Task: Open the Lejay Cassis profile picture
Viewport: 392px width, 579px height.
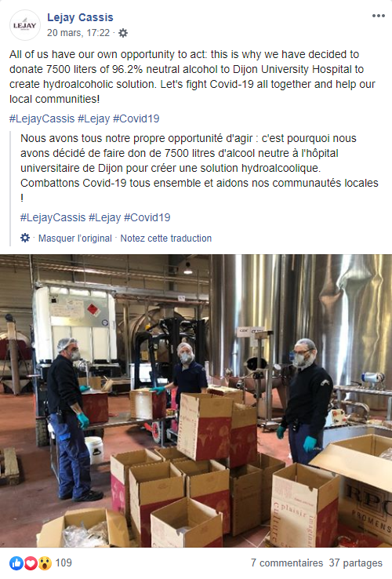Action: [25, 25]
